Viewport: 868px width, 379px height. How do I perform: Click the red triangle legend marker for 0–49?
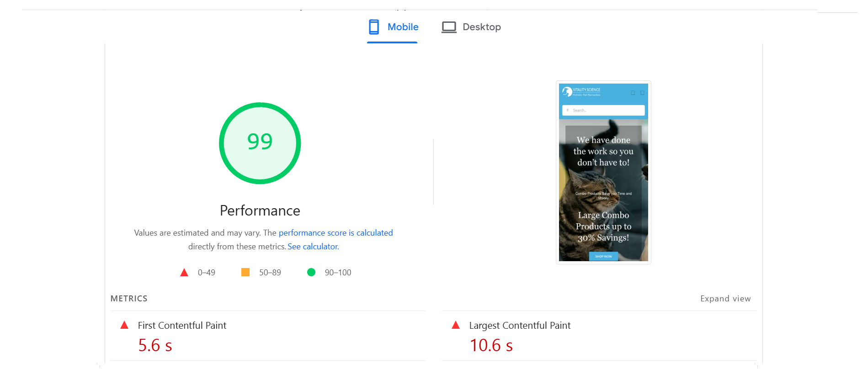tap(184, 273)
